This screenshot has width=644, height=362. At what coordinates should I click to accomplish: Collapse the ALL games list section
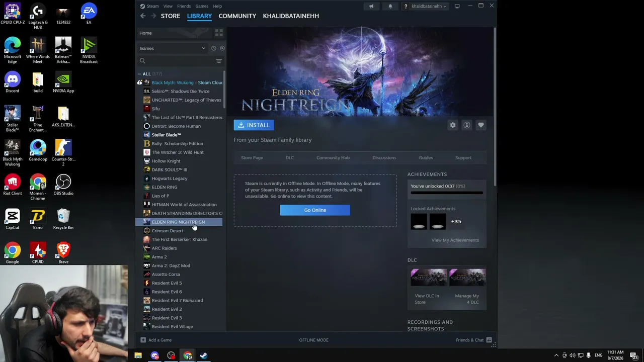click(x=140, y=74)
